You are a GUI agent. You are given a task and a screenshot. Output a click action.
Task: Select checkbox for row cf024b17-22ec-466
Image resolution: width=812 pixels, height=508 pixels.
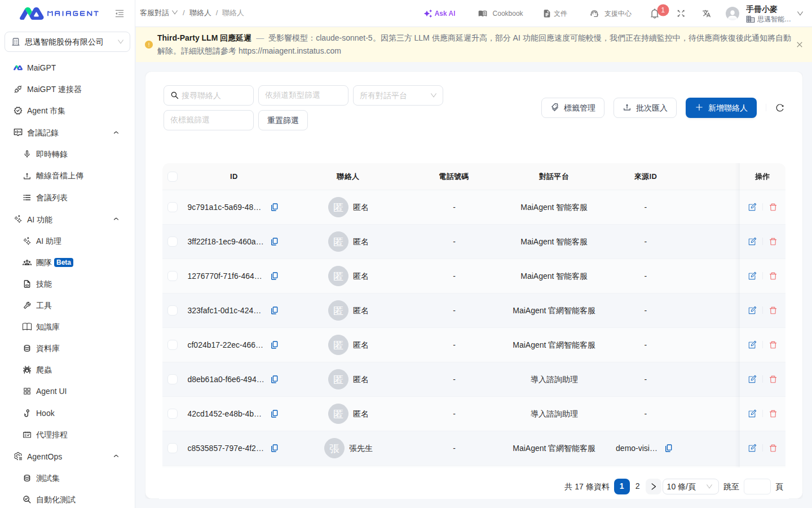[173, 345]
